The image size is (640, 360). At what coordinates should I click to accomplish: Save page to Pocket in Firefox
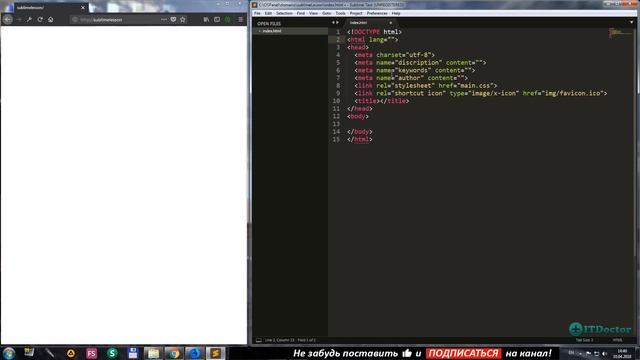(173, 19)
